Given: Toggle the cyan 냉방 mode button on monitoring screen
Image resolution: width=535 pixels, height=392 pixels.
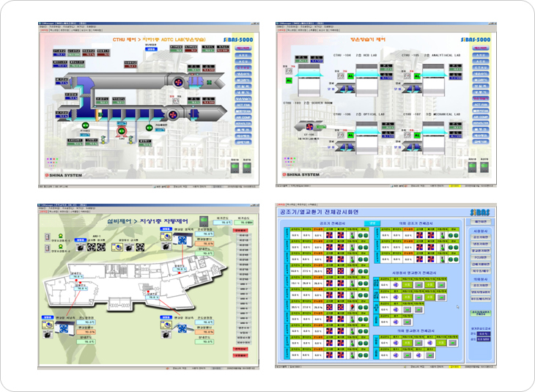Looking at the screenshot, I should click(372, 223).
